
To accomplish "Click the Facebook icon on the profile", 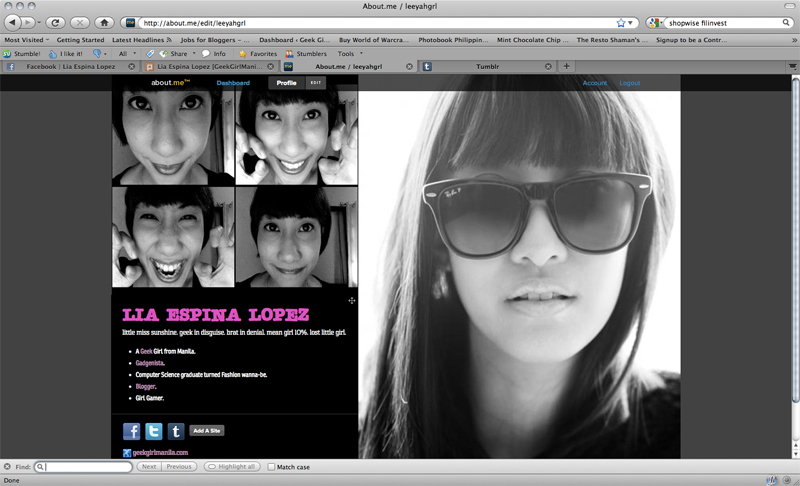I will [x=132, y=431].
